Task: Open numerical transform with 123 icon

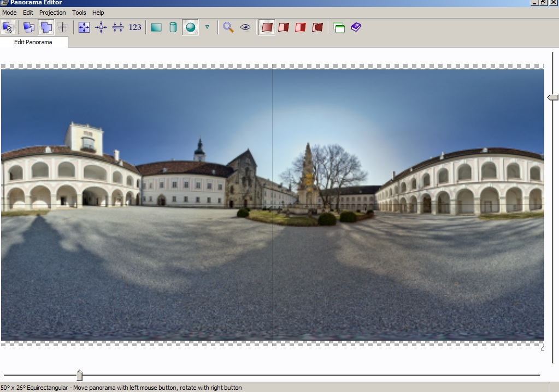Action: (135, 27)
